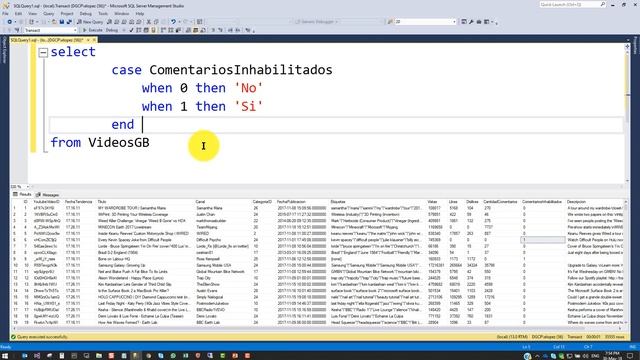The height and width of the screenshot is (360, 640).
Task: Execute the current SQL query
Action: pyautogui.click(x=93, y=30)
